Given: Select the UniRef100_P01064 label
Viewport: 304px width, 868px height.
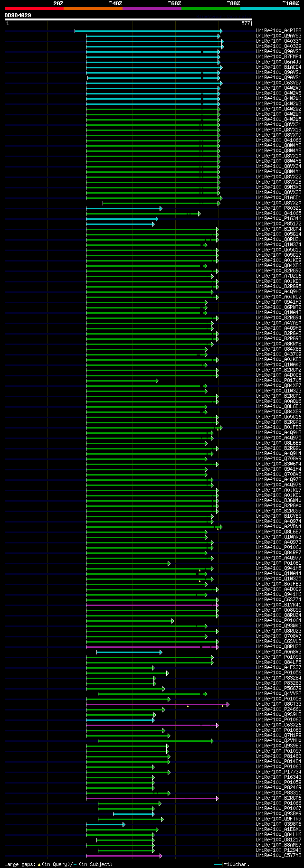Looking at the screenshot, I should click(x=278, y=621).
